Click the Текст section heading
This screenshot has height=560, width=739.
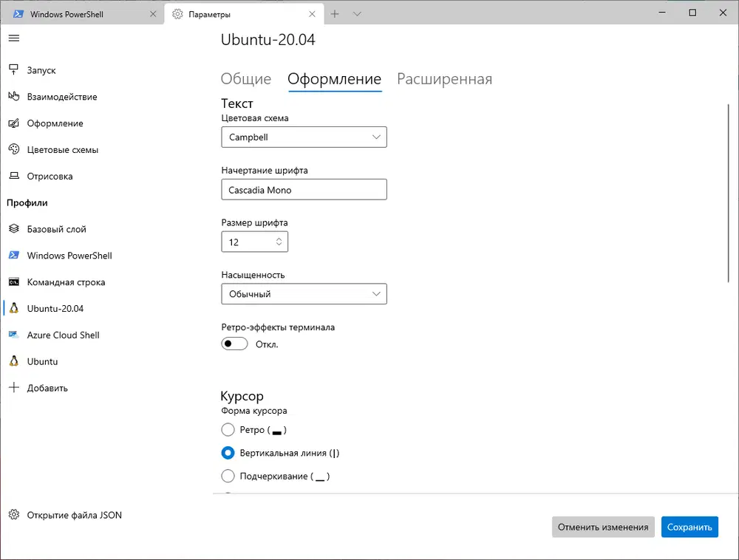[x=237, y=103]
